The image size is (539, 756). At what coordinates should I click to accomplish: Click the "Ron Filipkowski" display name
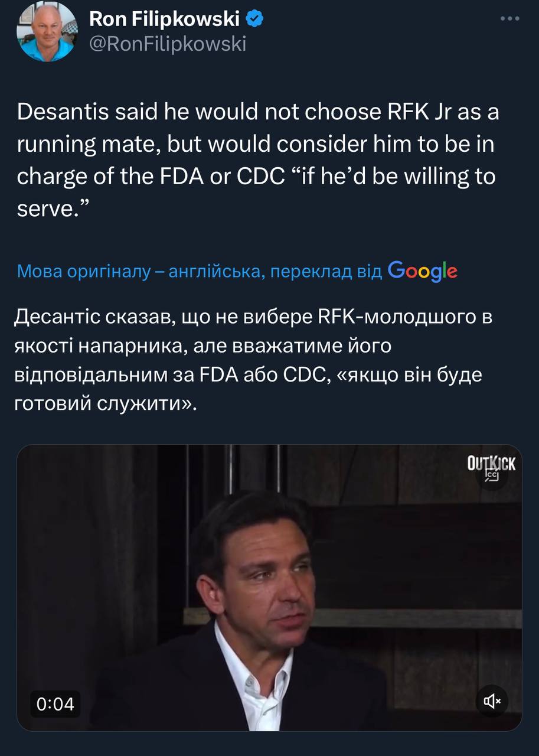point(164,19)
